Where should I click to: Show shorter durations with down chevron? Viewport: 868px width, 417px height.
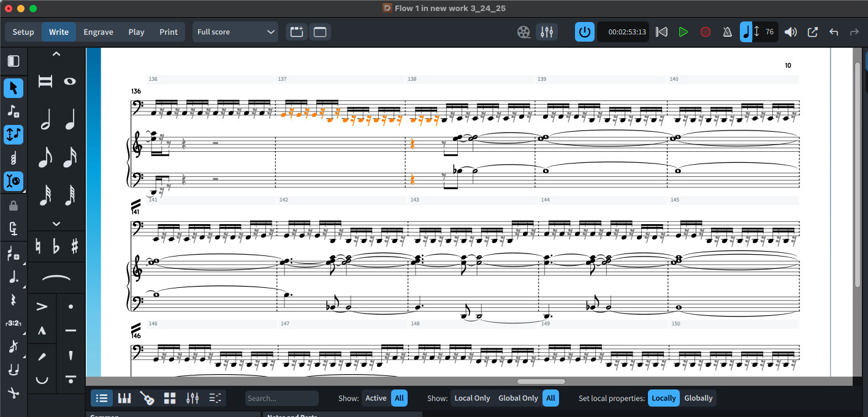(56, 224)
